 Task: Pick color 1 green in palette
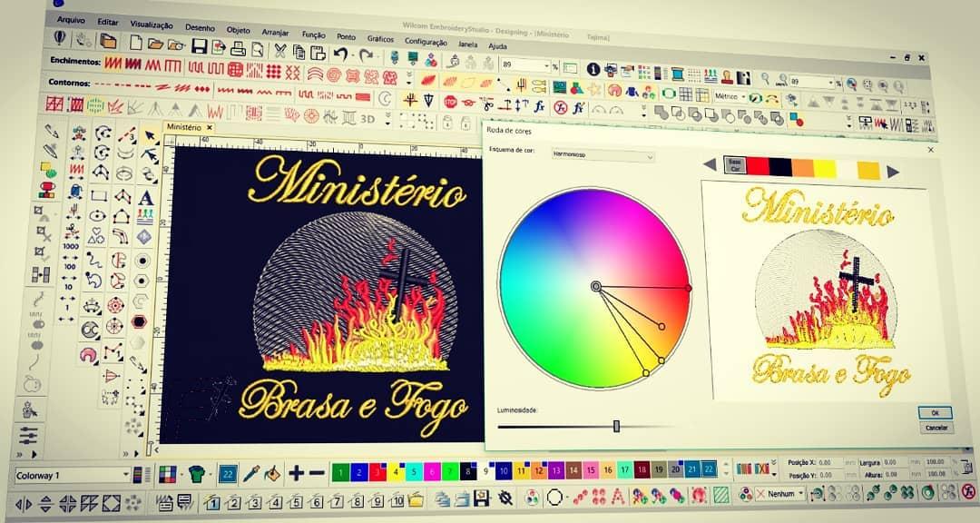[x=339, y=472]
